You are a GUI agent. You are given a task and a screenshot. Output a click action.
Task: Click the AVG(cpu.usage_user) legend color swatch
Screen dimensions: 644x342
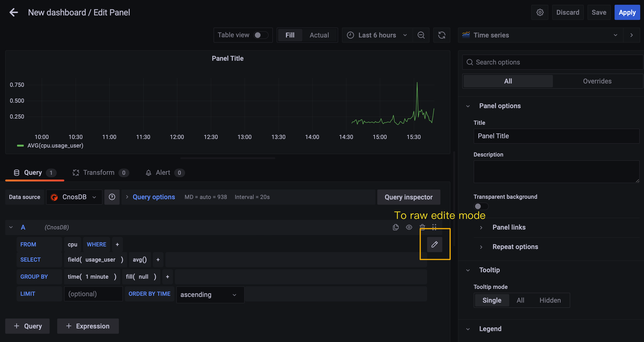click(x=20, y=145)
